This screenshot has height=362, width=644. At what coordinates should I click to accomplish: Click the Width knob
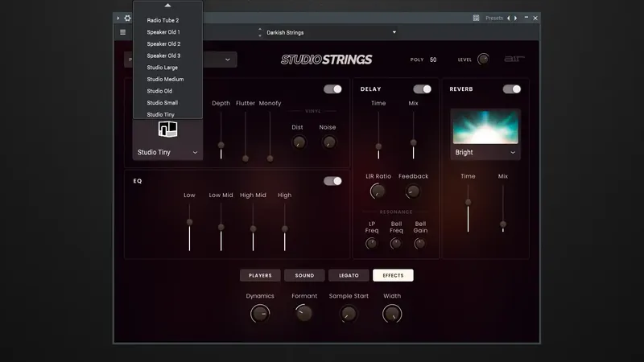point(392,314)
